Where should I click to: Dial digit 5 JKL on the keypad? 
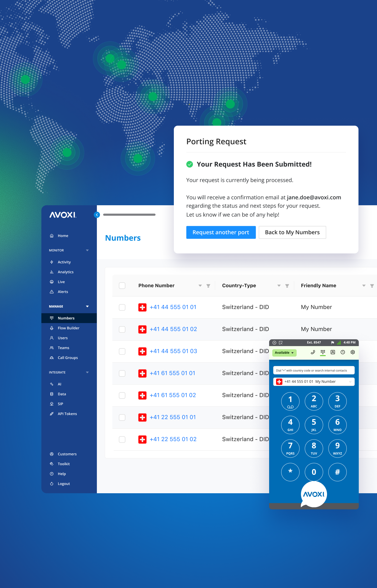click(x=314, y=425)
